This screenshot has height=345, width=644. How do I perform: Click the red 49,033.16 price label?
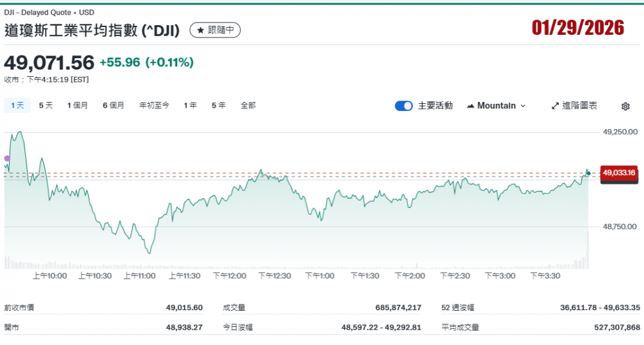(619, 173)
